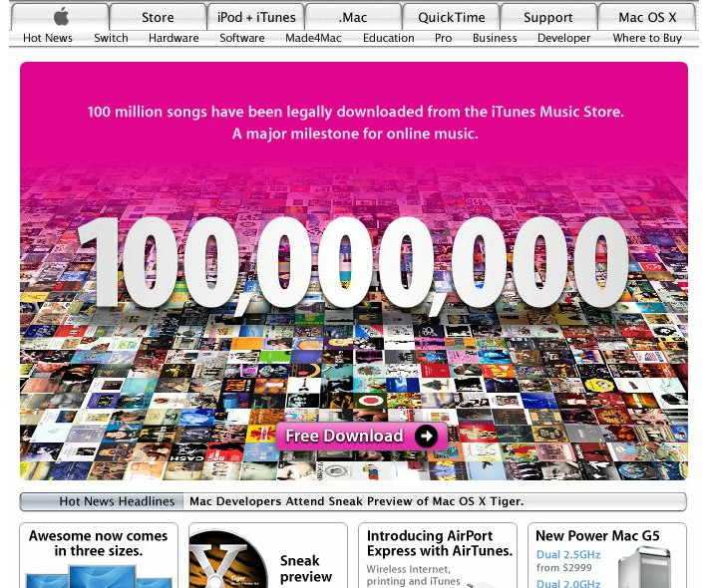
Task: Open the Support tab
Action: [548, 17]
